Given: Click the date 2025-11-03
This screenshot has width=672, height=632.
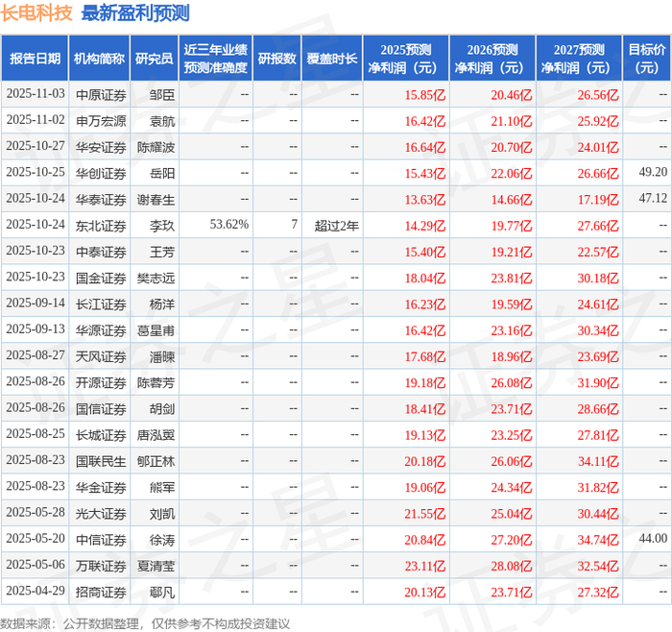Looking at the screenshot, I should [36, 94].
